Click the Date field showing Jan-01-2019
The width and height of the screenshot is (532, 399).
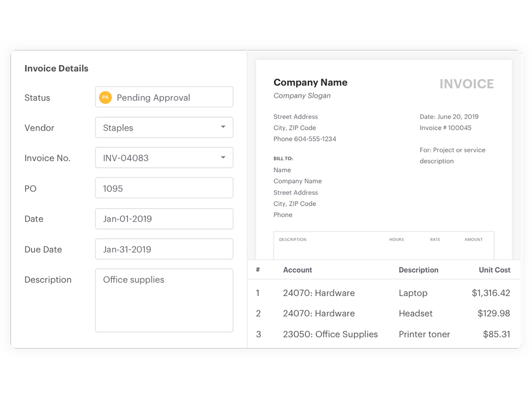[x=164, y=219]
